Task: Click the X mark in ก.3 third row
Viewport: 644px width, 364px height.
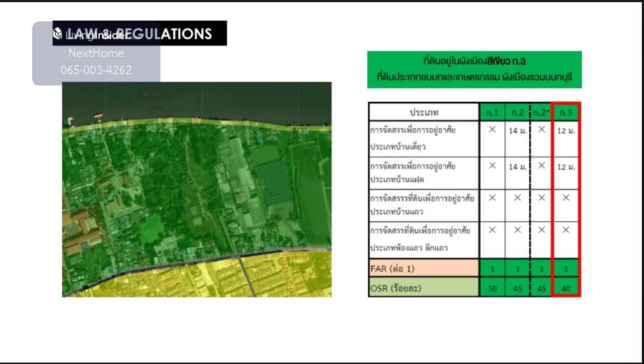Action: [566, 197]
